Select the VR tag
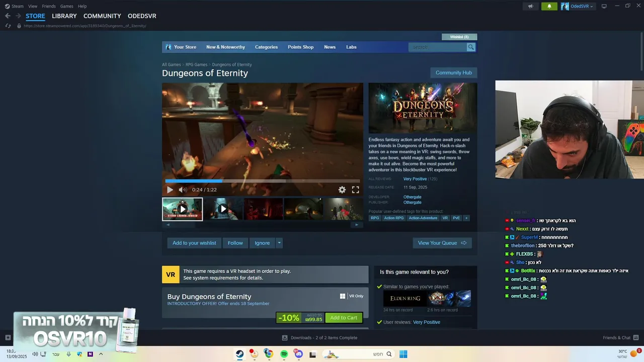The height and width of the screenshot is (362, 644). coord(445,218)
